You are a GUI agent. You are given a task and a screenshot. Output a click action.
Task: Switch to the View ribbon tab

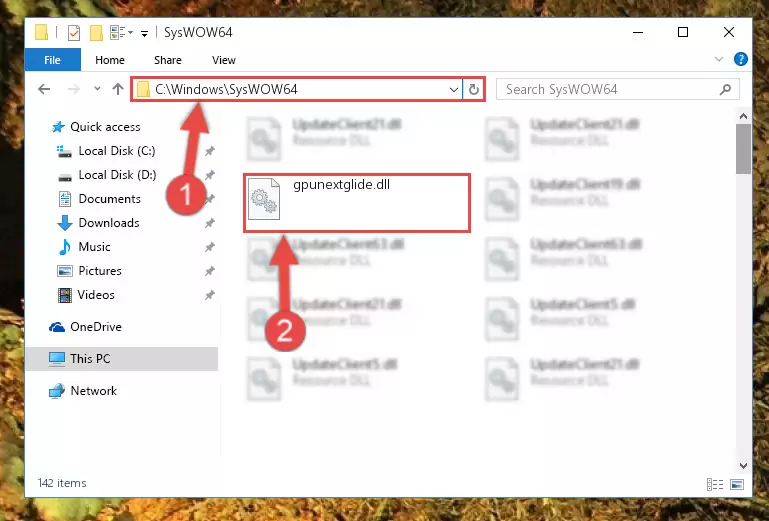224,60
